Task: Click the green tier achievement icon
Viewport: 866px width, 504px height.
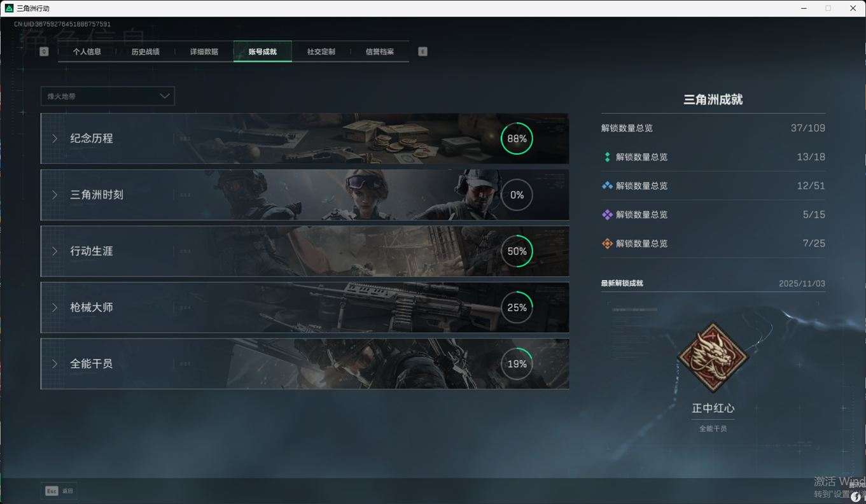Action: pyautogui.click(x=607, y=157)
